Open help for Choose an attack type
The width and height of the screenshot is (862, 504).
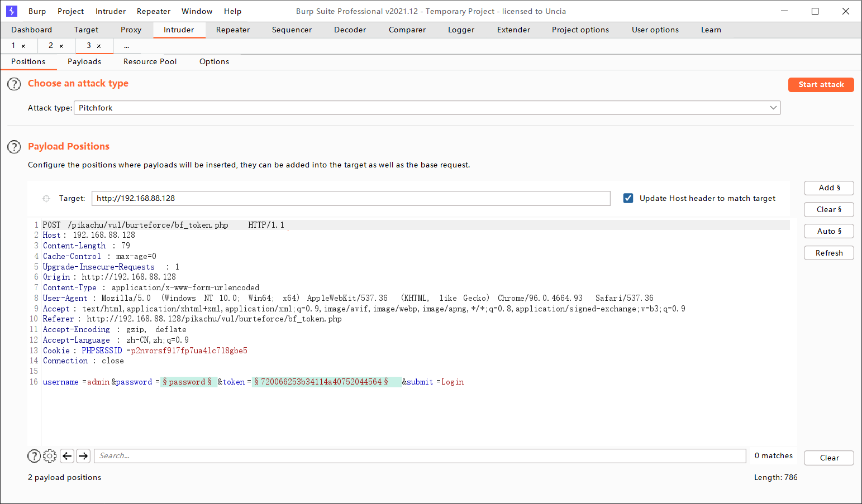(x=14, y=84)
